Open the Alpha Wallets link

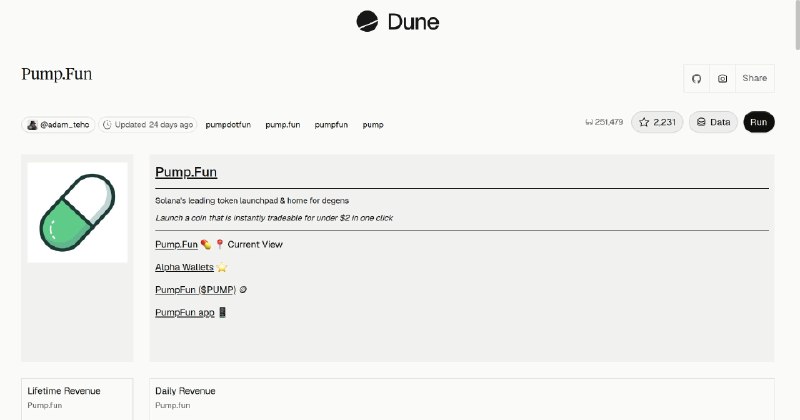tap(184, 267)
